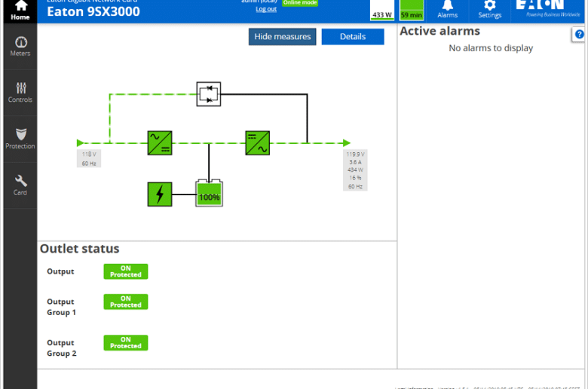588x389 pixels.
Task: Click the input 118 V measures box
Action: click(x=89, y=158)
